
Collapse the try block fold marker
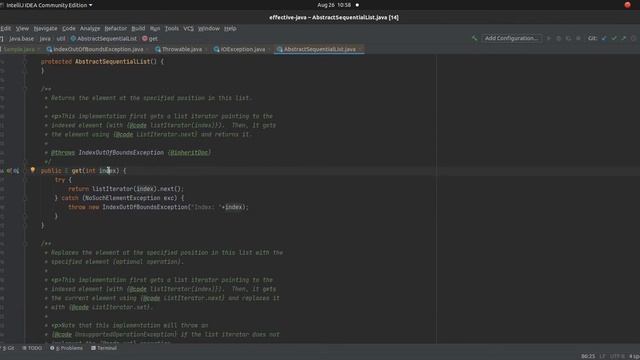25,180
